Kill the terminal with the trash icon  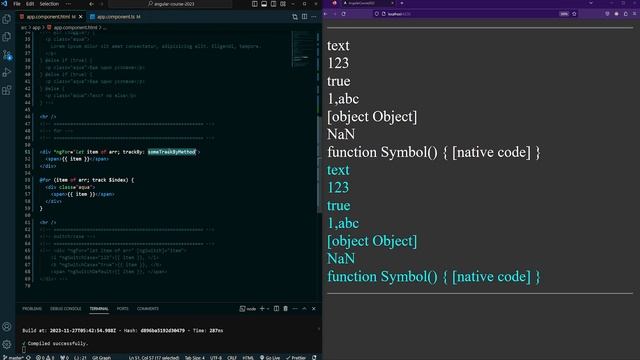coord(285,309)
